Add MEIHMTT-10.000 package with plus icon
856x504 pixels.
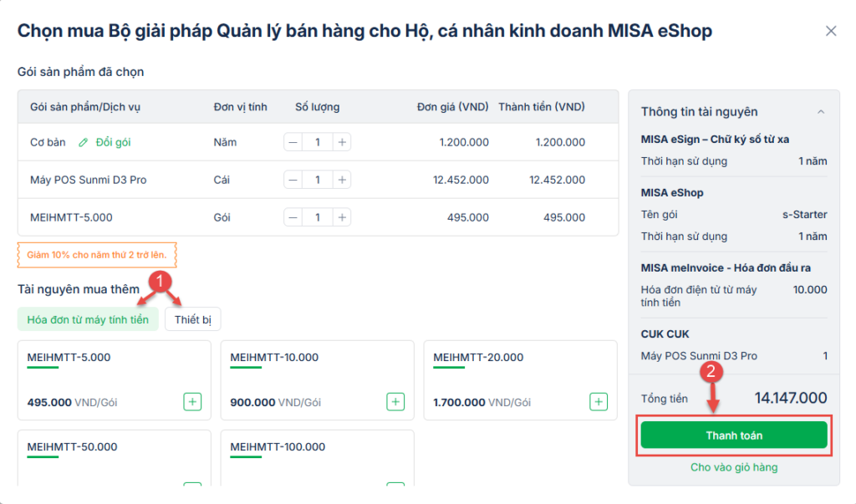tap(395, 402)
